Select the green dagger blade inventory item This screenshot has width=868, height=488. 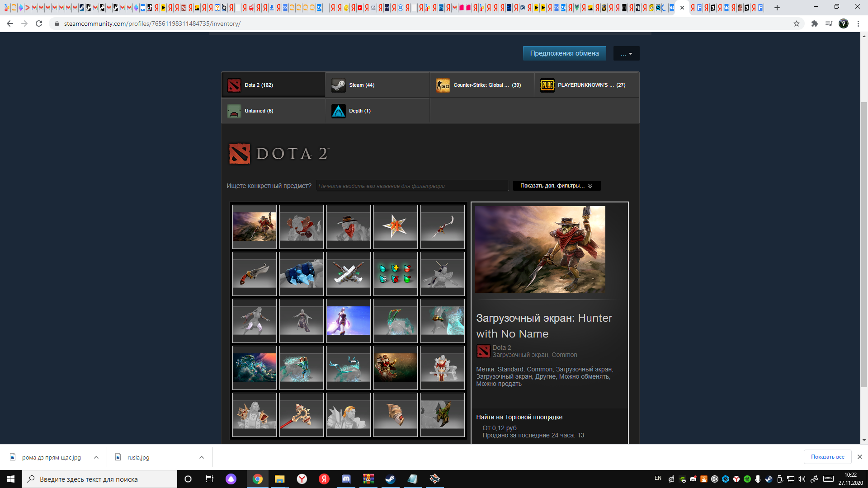tap(443, 415)
